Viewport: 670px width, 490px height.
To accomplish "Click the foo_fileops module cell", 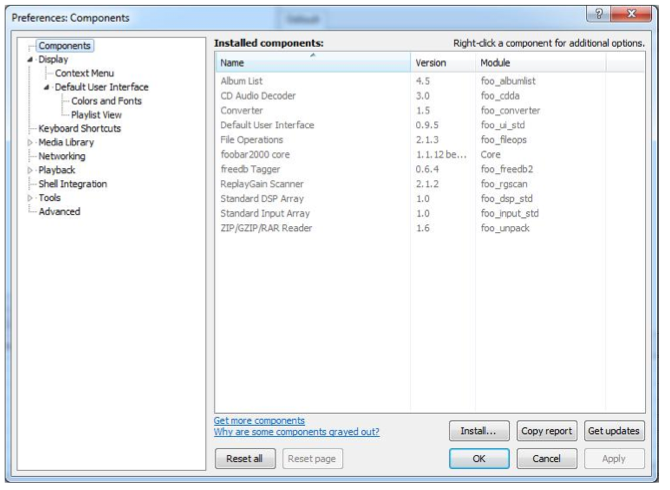I will tap(503, 140).
